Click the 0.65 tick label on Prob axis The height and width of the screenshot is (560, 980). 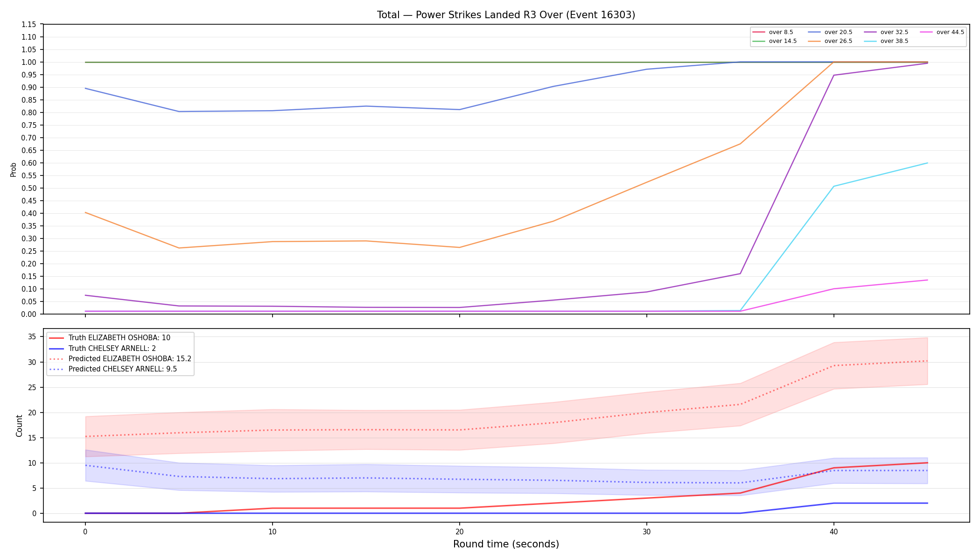point(29,150)
